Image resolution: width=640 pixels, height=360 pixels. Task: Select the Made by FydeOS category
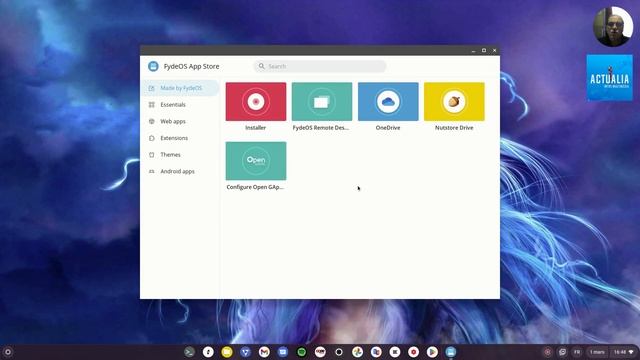[x=180, y=88]
